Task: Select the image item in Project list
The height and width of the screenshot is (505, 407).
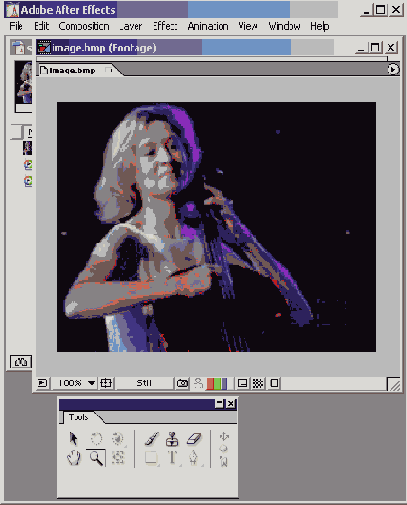Action: point(27,148)
